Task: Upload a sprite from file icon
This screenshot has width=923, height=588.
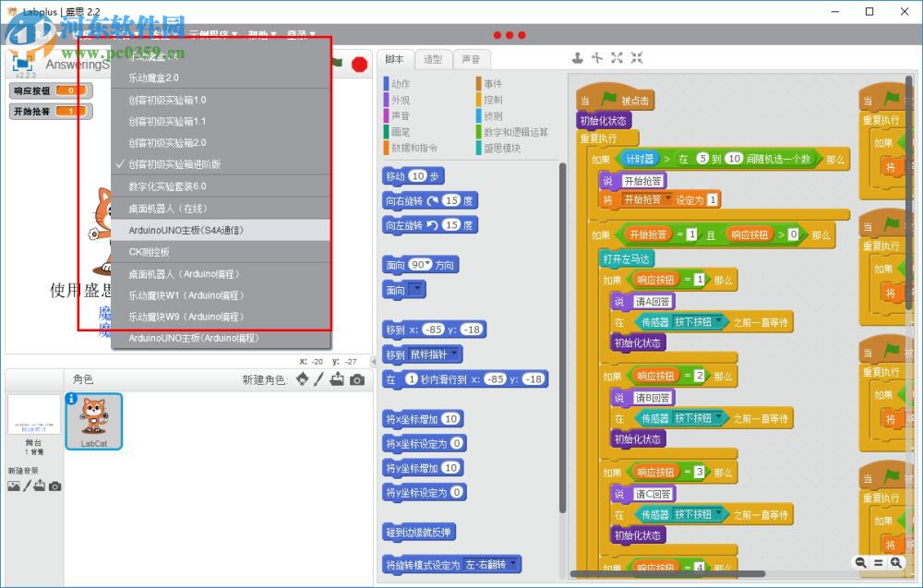Action: point(336,378)
